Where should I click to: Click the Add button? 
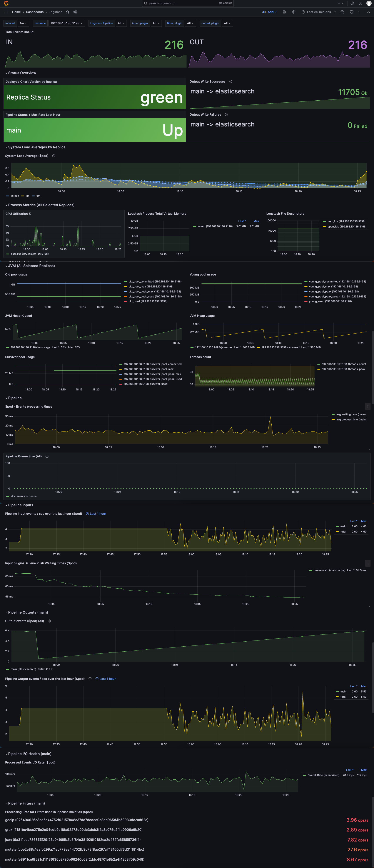[x=269, y=12]
